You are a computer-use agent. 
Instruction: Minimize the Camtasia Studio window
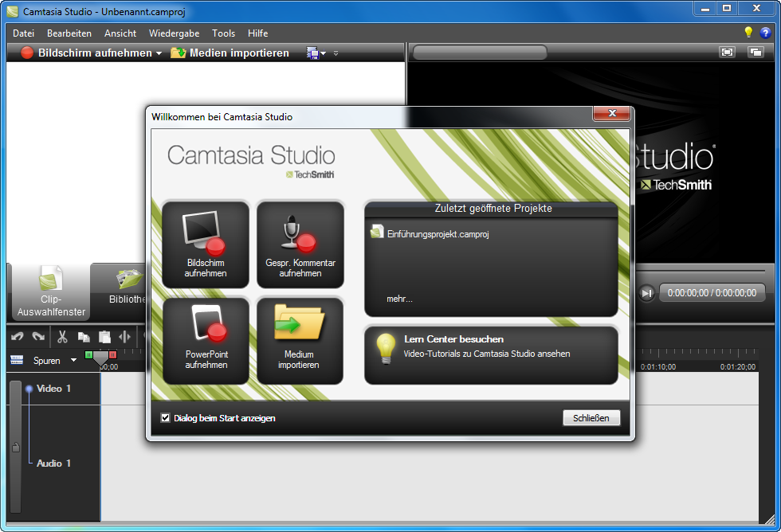click(x=704, y=9)
